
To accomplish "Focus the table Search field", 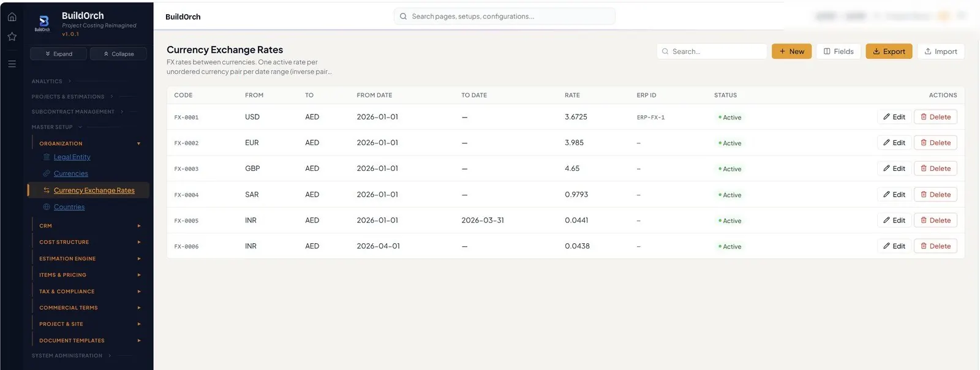I will [712, 51].
